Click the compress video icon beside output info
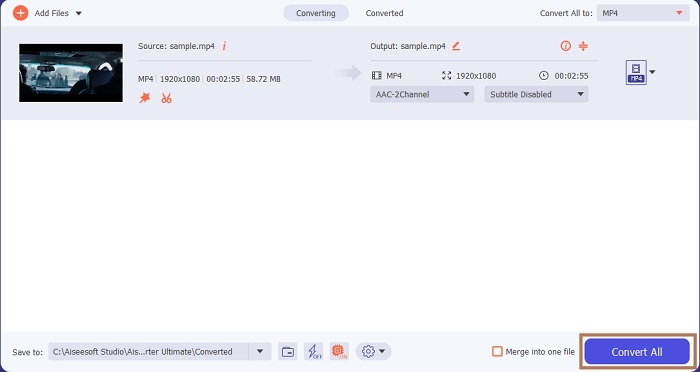The width and height of the screenshot is (700, 372). (x=583, y=46)
